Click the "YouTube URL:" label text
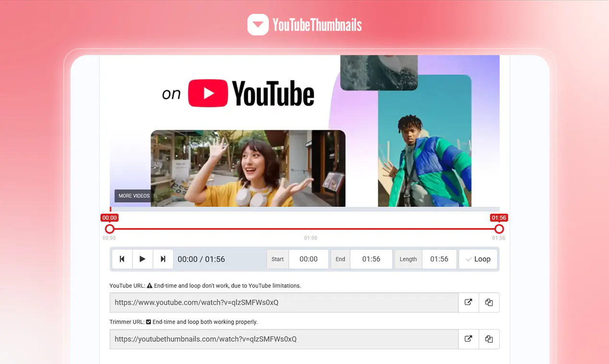The image size is (609, 364). click(x=127, y=285)
